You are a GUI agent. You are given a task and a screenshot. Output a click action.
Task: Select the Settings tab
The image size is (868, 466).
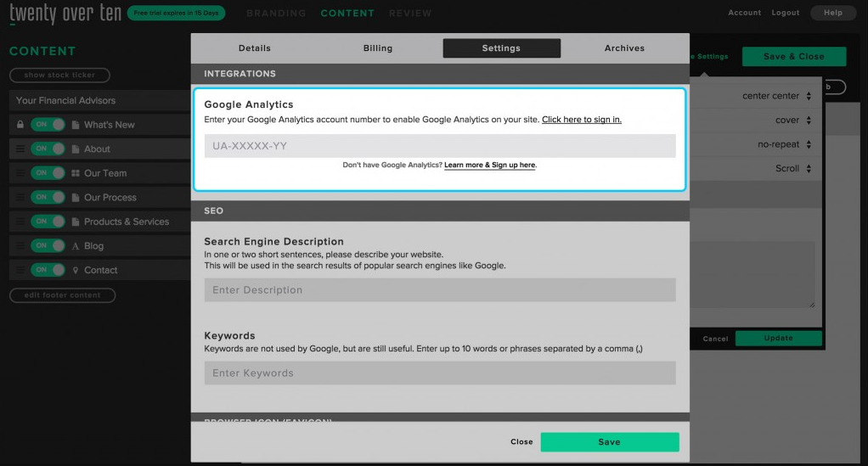click(502, 48)
